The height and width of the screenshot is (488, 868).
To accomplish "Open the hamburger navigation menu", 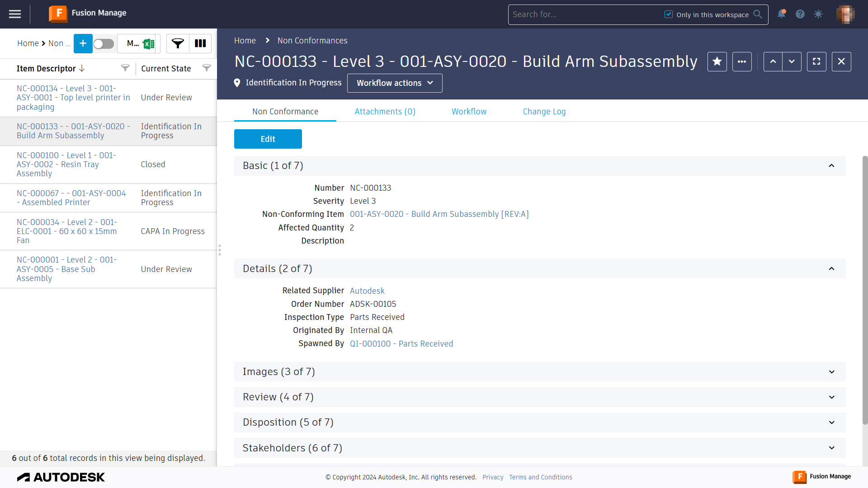I will click(x=15, y=14).
